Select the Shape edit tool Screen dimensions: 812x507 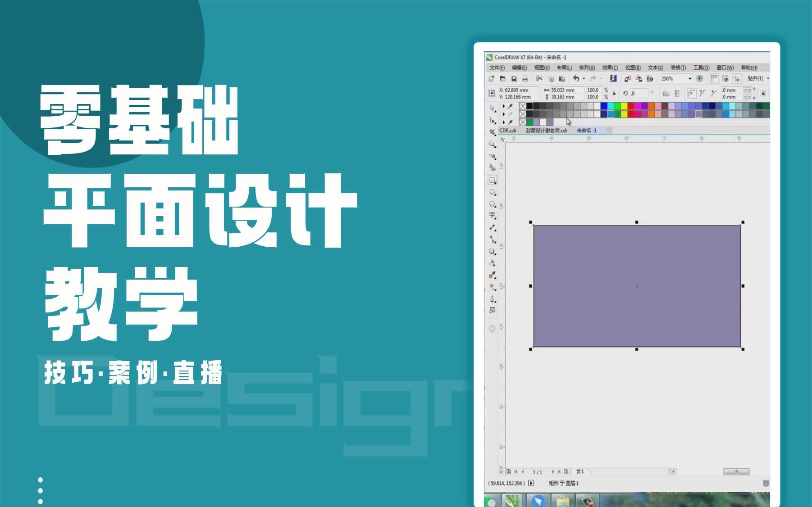point(492,120)
